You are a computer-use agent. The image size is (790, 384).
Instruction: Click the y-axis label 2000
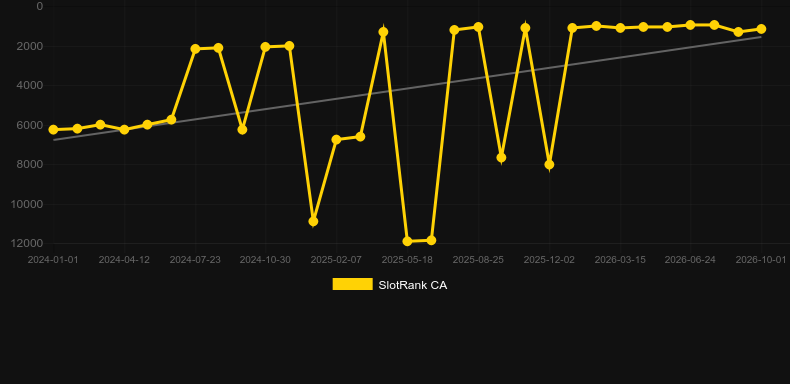coord(30,46)
